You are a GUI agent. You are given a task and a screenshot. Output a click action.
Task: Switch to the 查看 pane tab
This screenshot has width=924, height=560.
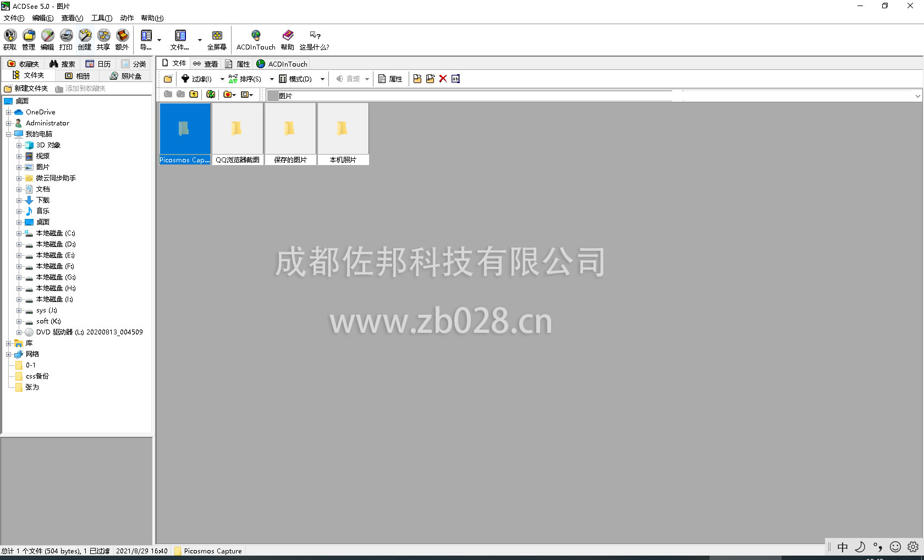coord(206,64)
